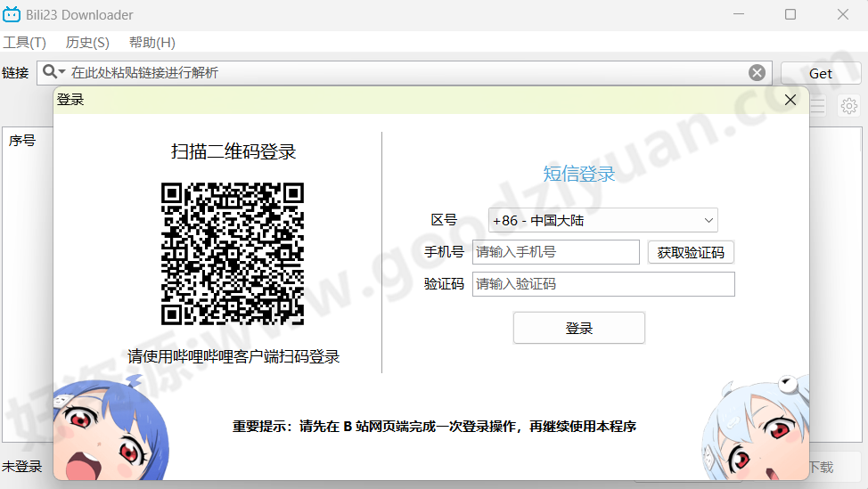Screen dimensions: 868x489
Task: Click the Get button
Action: (821, 74)
